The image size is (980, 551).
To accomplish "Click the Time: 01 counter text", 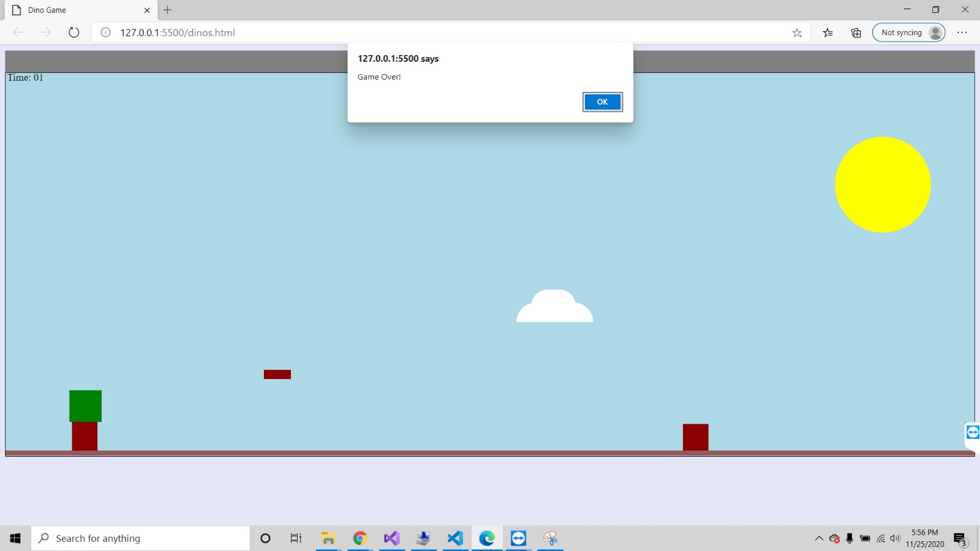I will click(25, 78).
